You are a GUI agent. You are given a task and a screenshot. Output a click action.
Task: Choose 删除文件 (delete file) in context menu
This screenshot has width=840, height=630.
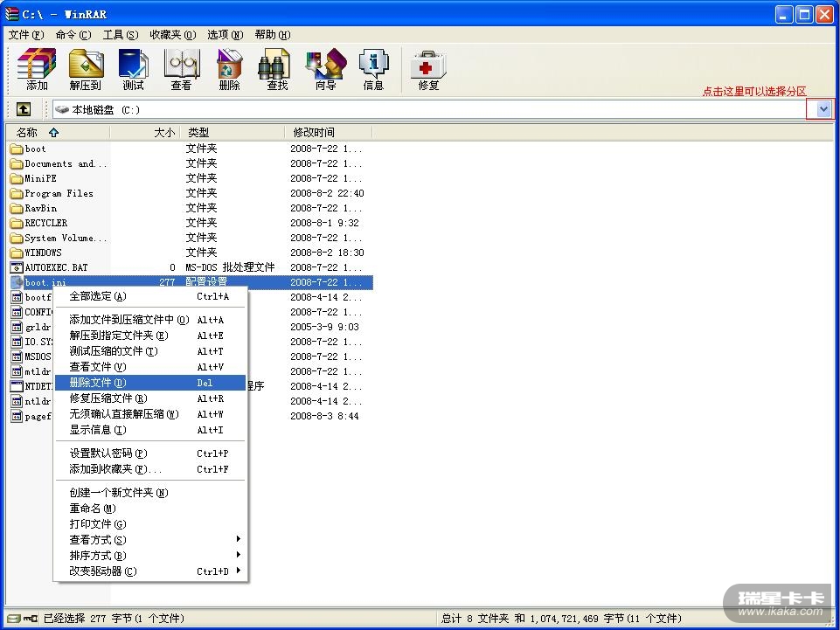pos(150,383)
